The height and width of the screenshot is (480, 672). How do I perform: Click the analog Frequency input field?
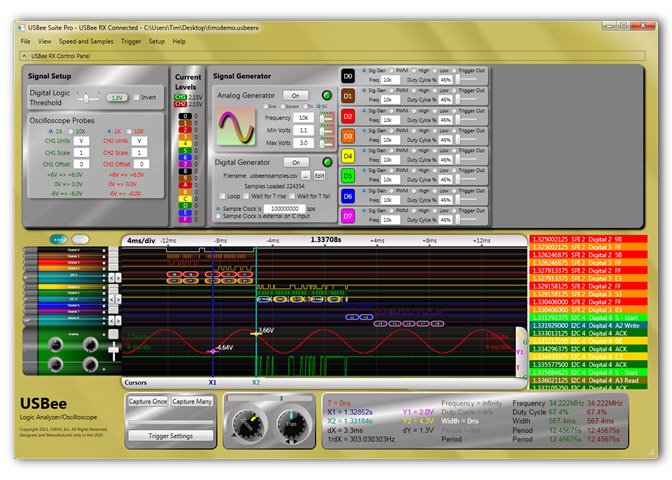[304, 117]
